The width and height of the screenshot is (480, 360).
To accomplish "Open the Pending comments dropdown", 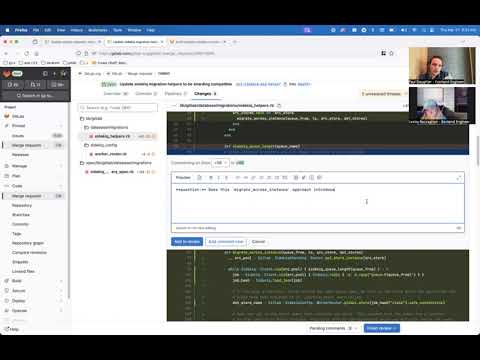I will (333, 328).
